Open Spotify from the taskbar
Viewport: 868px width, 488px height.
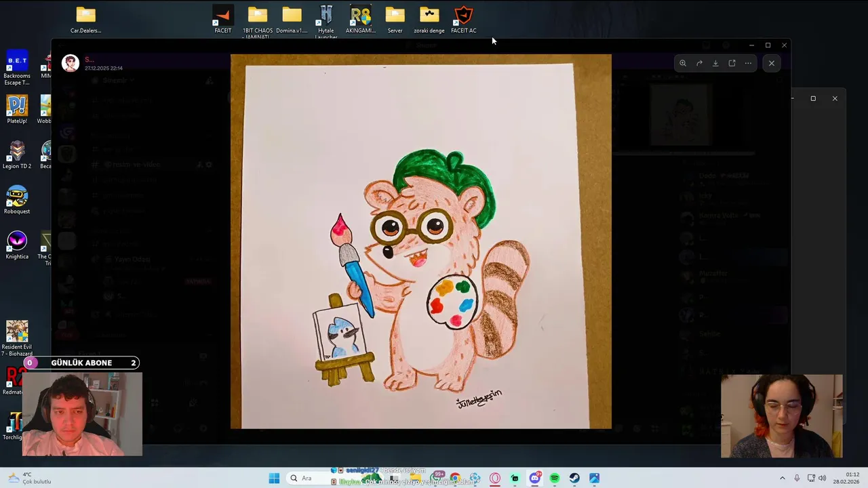coord(555,479)
